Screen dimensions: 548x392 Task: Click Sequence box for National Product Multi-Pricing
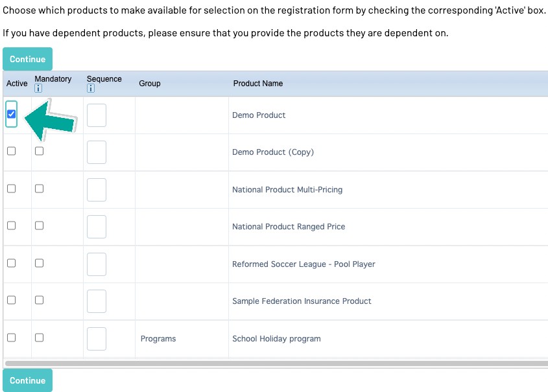click(x=97, y=190)
